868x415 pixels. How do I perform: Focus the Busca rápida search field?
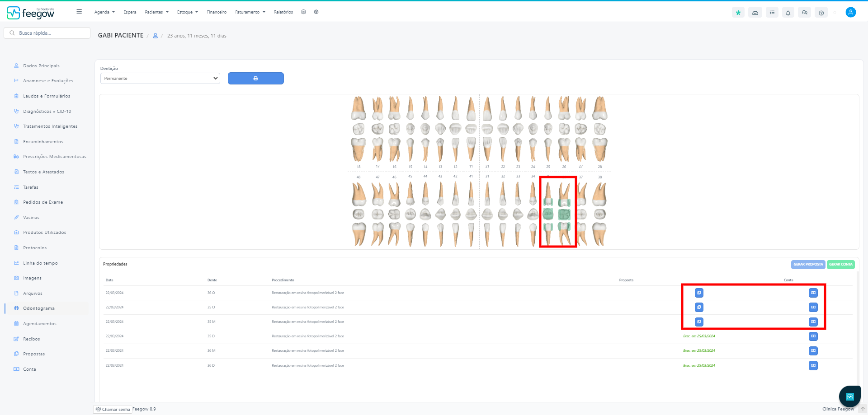(47, 33)
